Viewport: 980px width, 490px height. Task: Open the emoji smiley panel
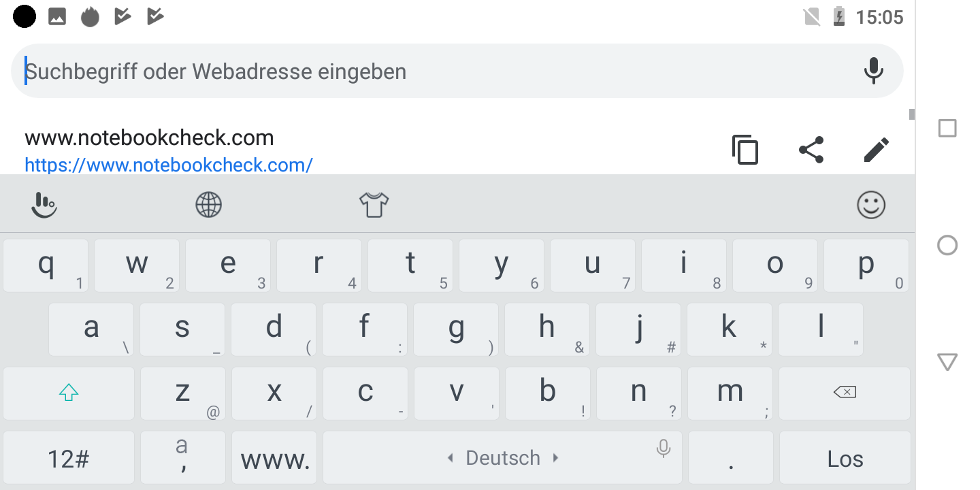tap(871, 204)
